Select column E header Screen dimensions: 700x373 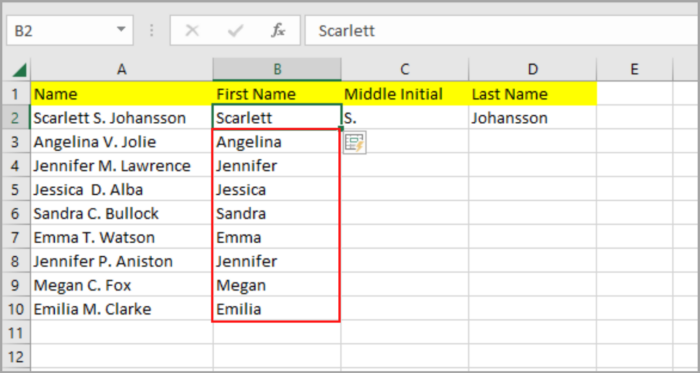(634, 69)
